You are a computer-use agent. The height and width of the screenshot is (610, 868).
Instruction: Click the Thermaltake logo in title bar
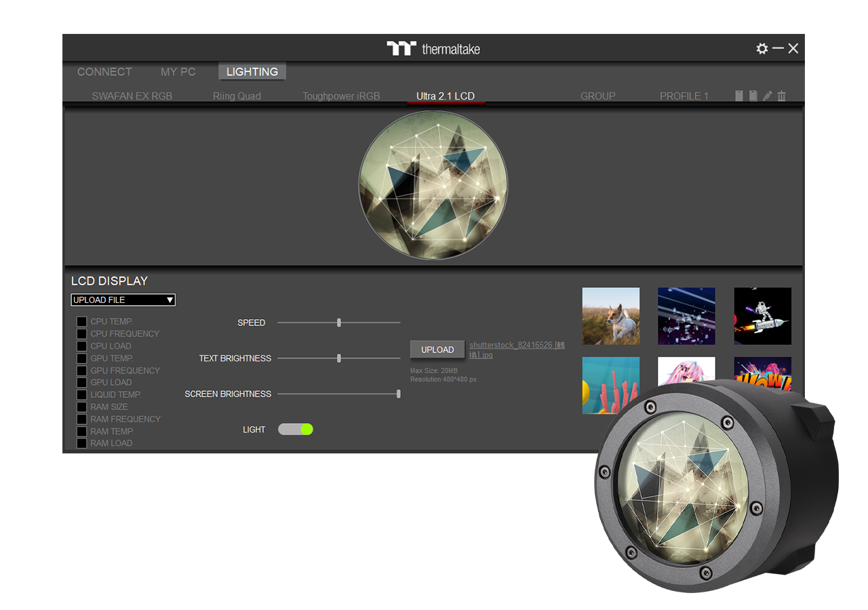tap(433, 49)
